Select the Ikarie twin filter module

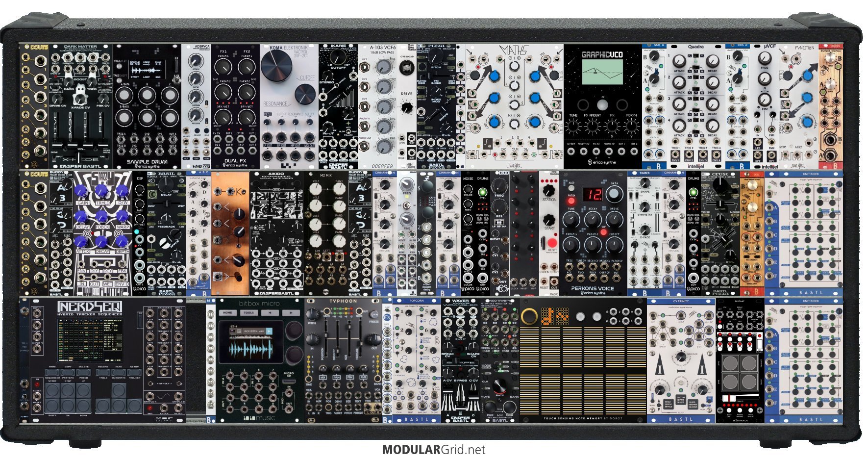click(x=338, y=106)
